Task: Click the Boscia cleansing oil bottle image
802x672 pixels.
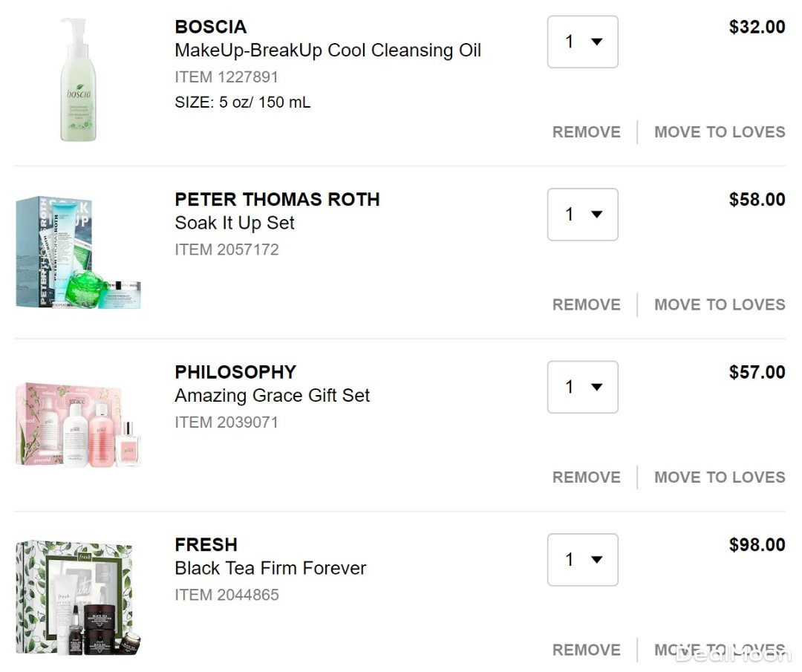Action: [x=77, y=80]
